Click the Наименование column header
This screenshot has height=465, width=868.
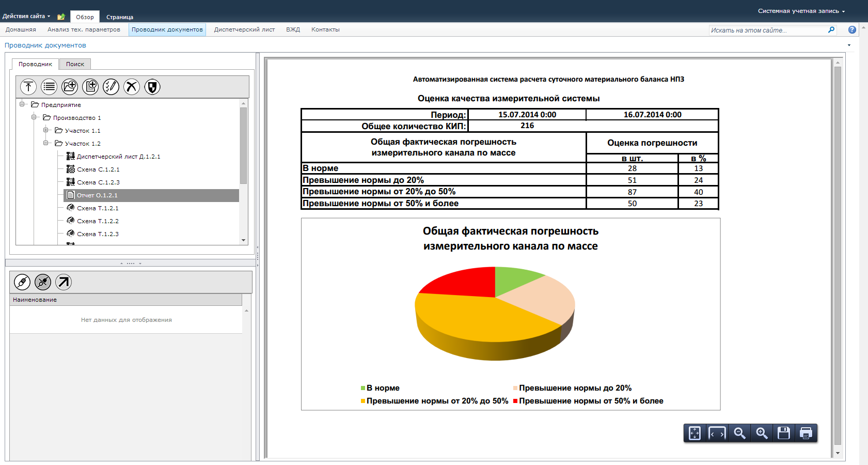point(125,300)
